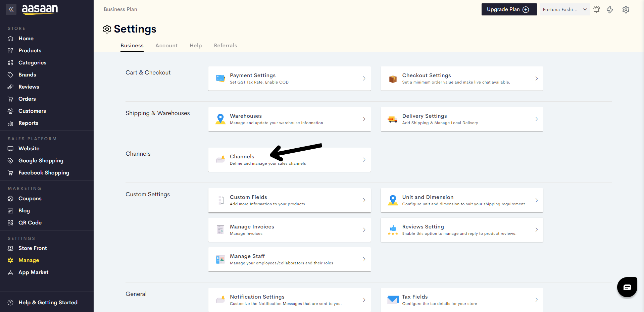Open the Tax Fields title
This screenshot has width=644, height=312.
point(415,297)
